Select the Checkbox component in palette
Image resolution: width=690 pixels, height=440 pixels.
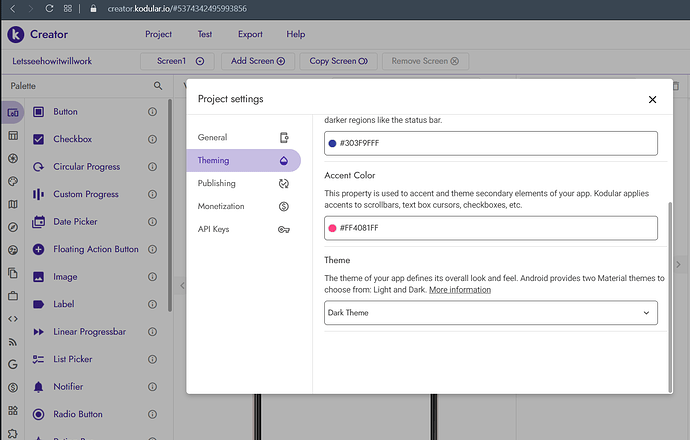[72, 139]
